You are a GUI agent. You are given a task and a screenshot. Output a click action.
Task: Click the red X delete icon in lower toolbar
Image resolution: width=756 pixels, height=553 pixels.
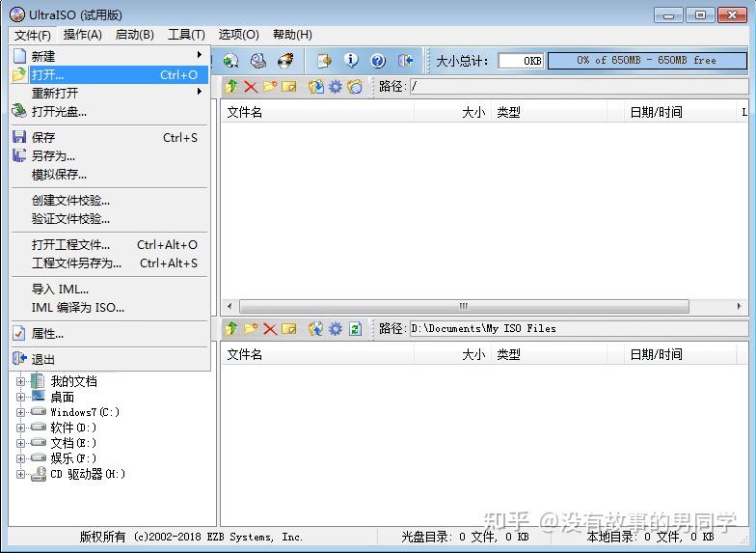click(x=270, y=328)
